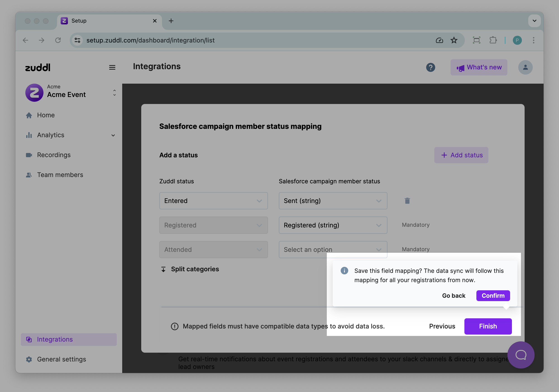The width and height of the screenshot is (559, 392).
Task: Open the help question mark icon
Action: (x=430, y=67)
